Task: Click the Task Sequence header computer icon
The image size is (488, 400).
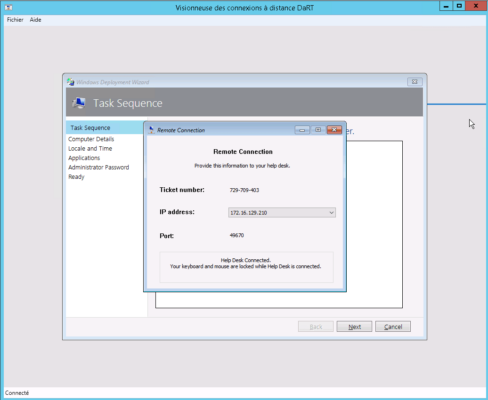Action: tap(79, 103)
